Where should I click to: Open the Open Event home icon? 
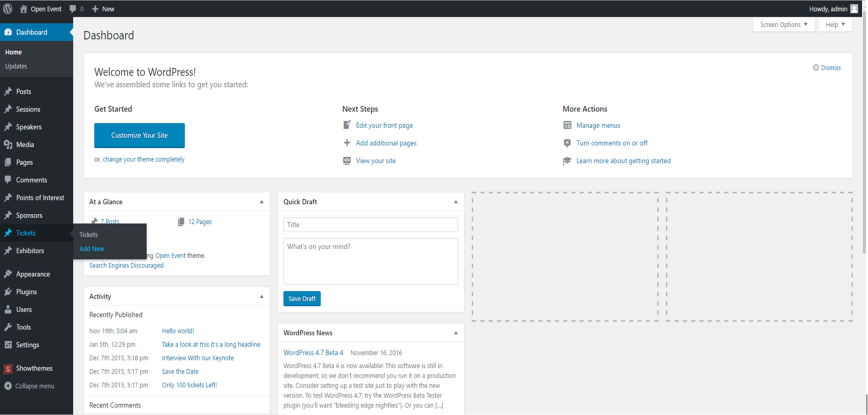pyautogui.click(x=23, y=8)
